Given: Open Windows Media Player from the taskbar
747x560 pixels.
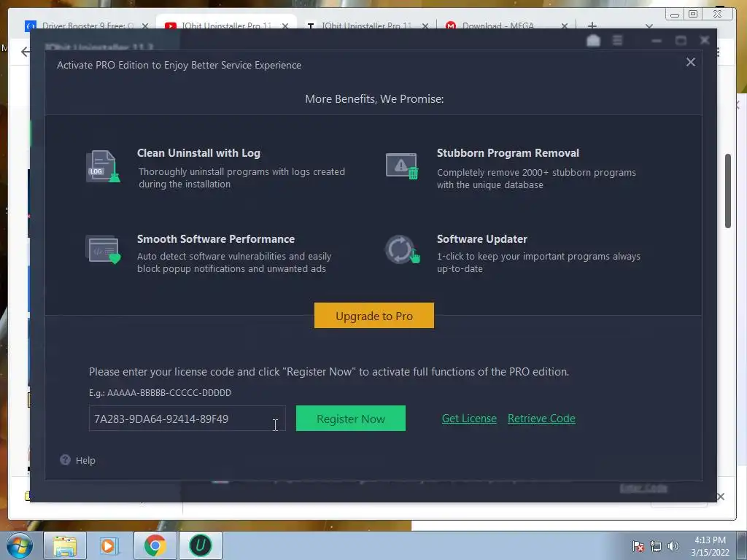Looking at the screenshot, I should coord(108,545).
